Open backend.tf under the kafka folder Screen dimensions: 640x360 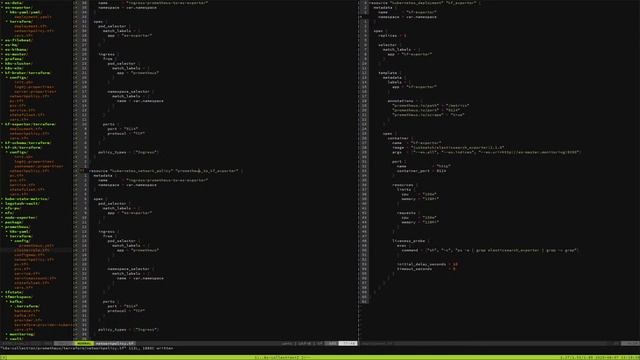tap(27, 311)
